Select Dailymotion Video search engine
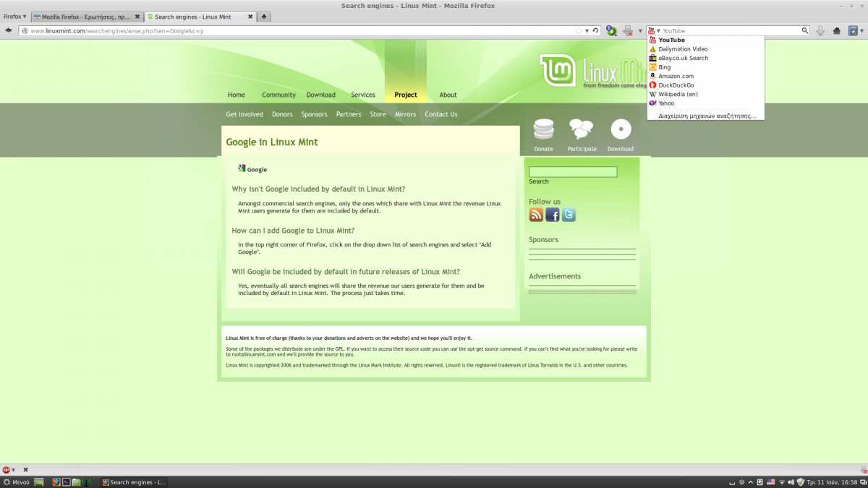 click(705, 49)
